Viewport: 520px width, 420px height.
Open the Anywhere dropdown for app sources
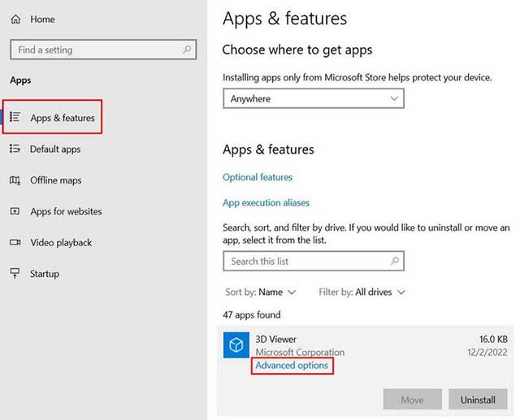click(x=313, y=98)
